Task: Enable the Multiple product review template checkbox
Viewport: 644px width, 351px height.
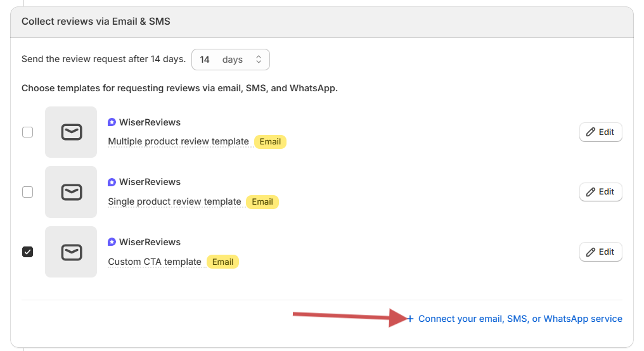Action: point(28,132)
